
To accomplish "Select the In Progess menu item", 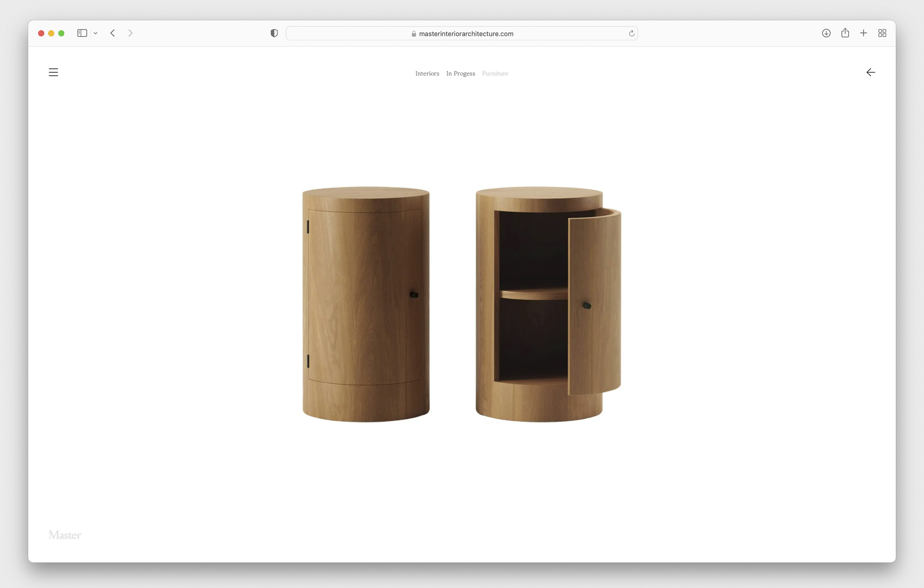I will [x=461, y=73].
